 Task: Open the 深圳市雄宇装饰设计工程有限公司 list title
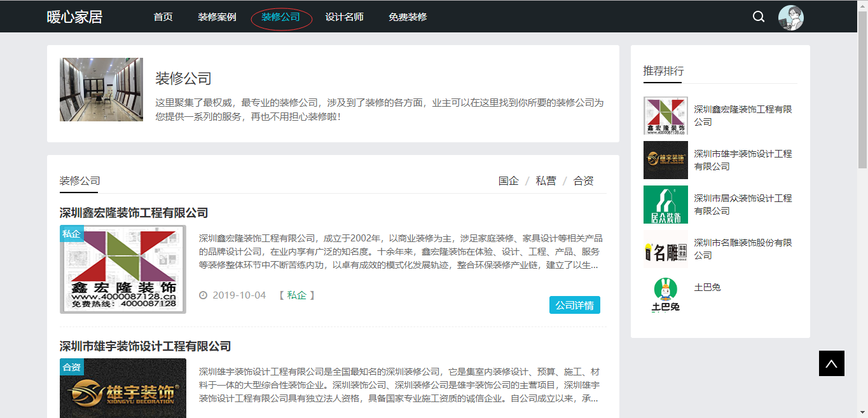[x=146, y=346]
